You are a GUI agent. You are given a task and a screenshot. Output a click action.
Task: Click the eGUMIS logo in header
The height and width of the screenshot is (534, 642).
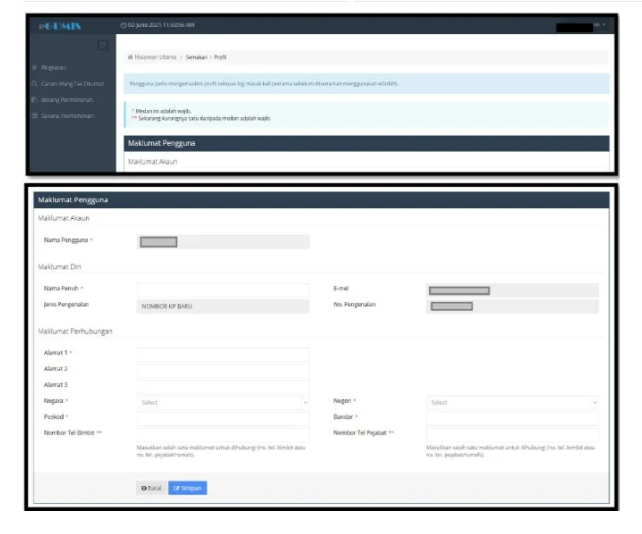coord(60,26)
